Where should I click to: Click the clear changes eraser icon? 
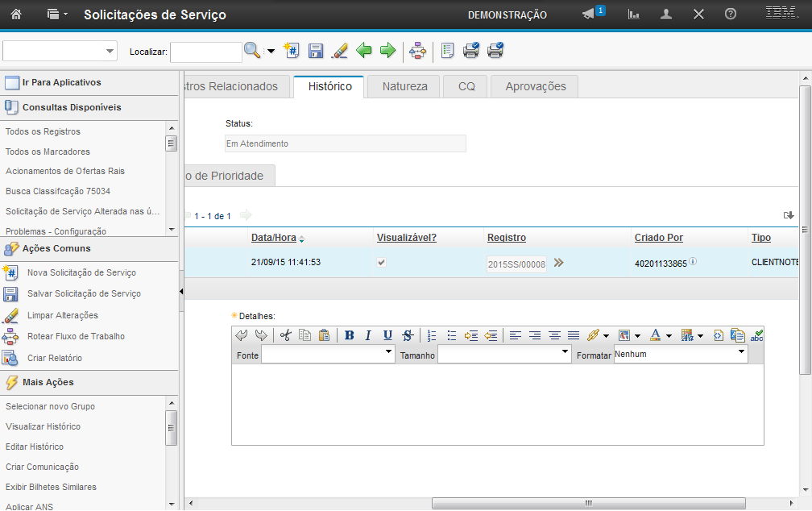coord(340,51)
